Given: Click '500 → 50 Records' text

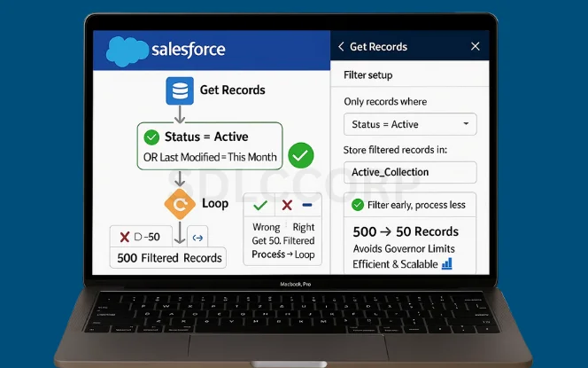Looking at the screenshot, I should (x=406, y=231).
